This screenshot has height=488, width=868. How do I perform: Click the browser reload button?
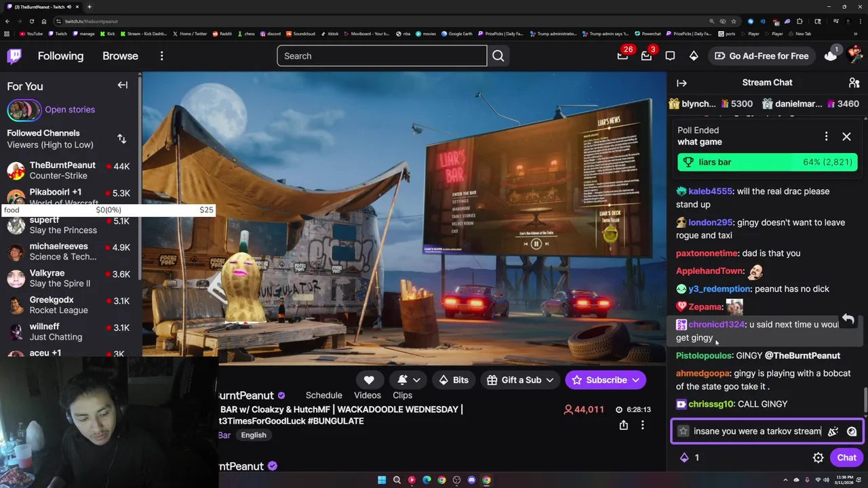pos(31,21)
